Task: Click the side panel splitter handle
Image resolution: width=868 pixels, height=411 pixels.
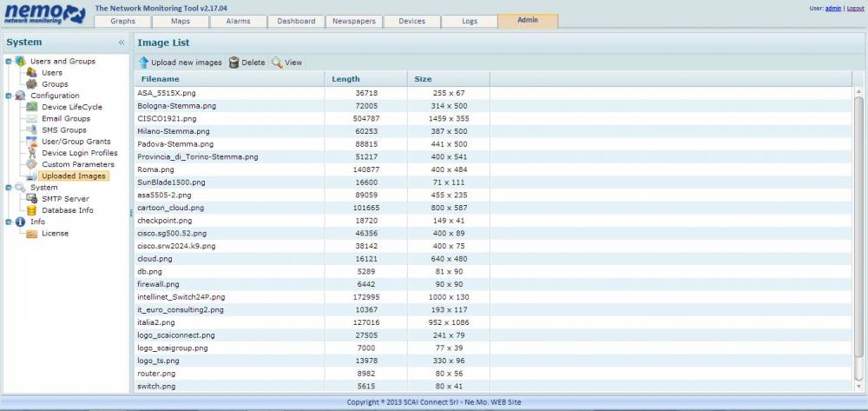Action: click(x=131, y=212)
